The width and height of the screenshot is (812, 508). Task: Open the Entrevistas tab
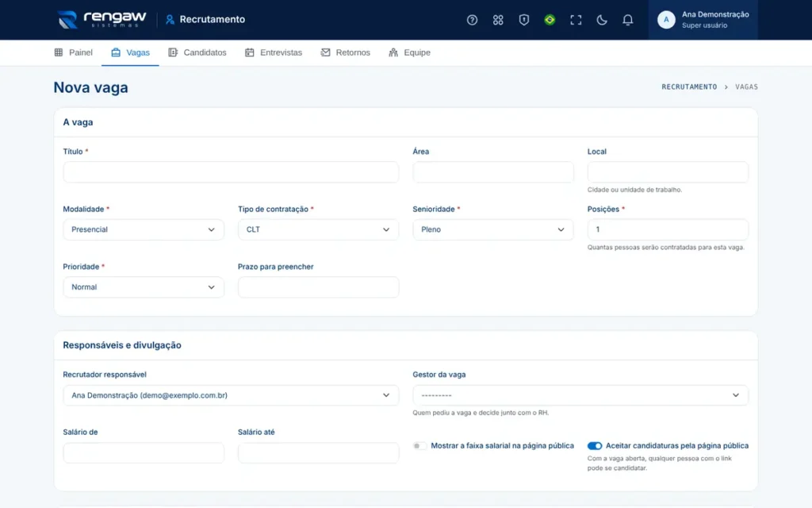pyautogui.click(x=274, y=52)
